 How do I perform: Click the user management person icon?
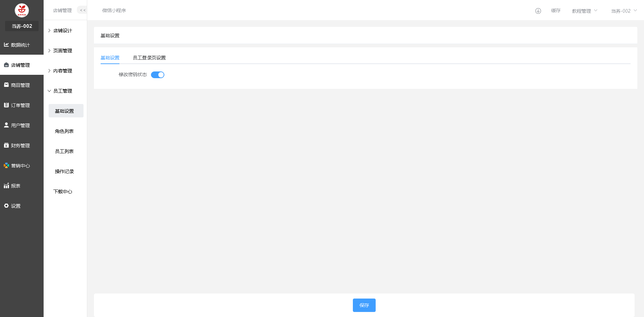coord(6,125)
